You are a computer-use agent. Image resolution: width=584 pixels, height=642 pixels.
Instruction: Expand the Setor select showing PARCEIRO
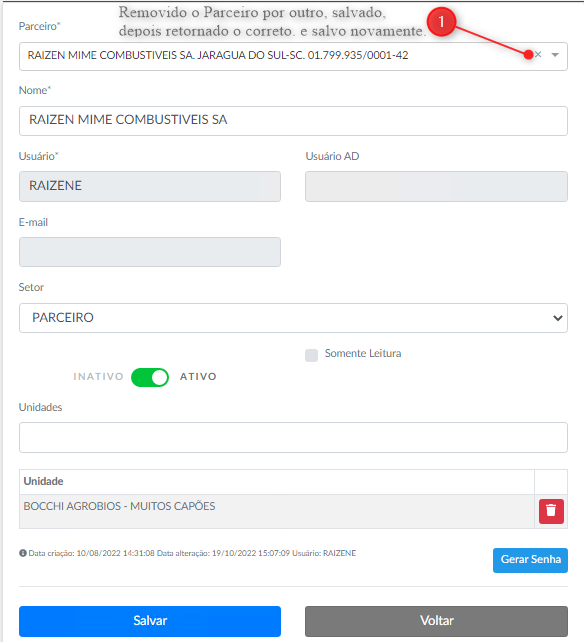click(x=293, y=318)
